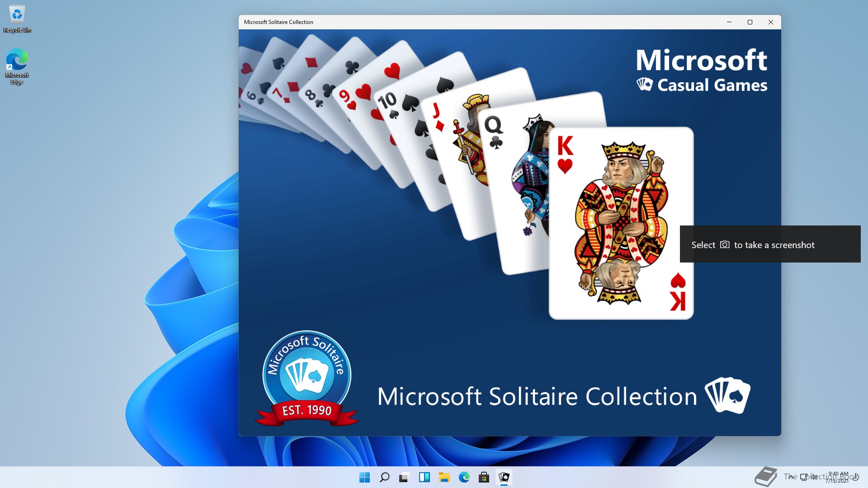The height and width of the screenshot is (488, 868).
Task: Click Solitaire Collection taskbar icon
Action: pos(504,477)
